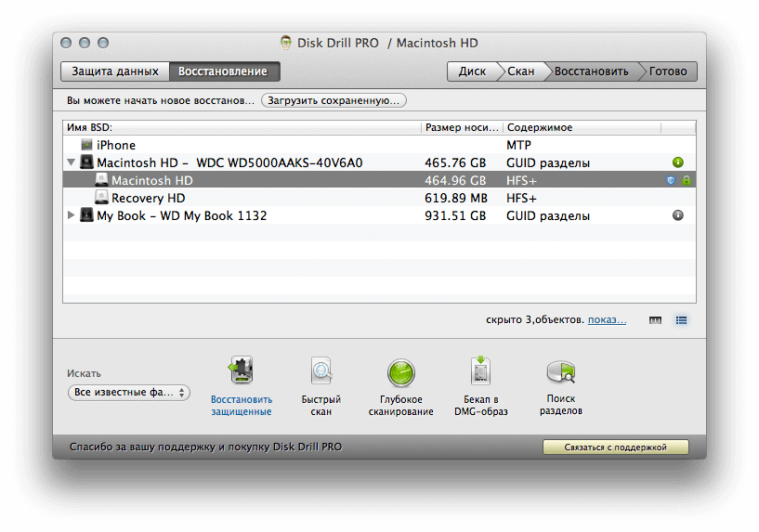Click the Partition Search (Поиск разделов) icon
759x532 pixels.
[561, 372]
